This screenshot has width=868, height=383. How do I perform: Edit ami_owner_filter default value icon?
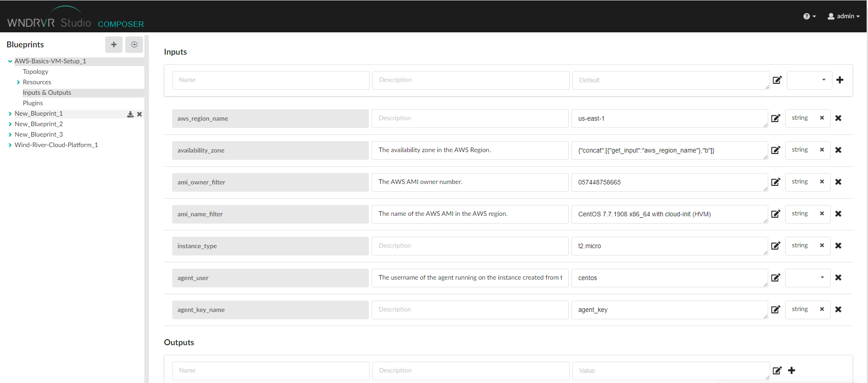776,182
